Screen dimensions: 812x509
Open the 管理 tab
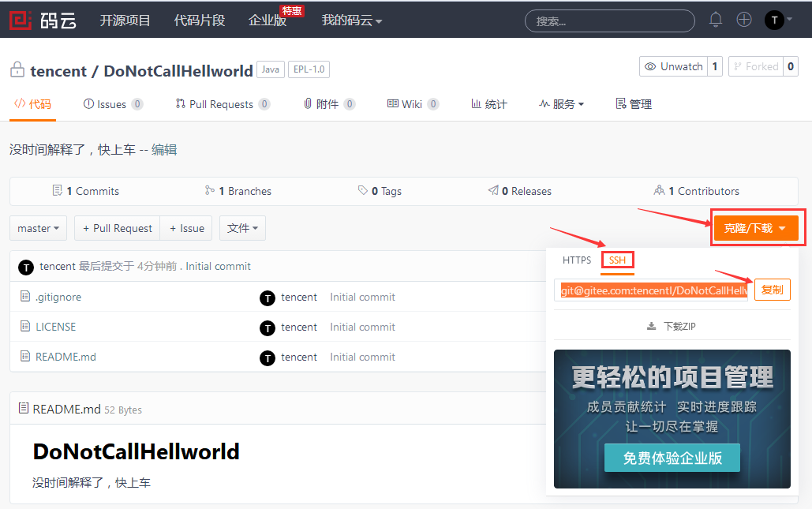(x=634, y=104)
